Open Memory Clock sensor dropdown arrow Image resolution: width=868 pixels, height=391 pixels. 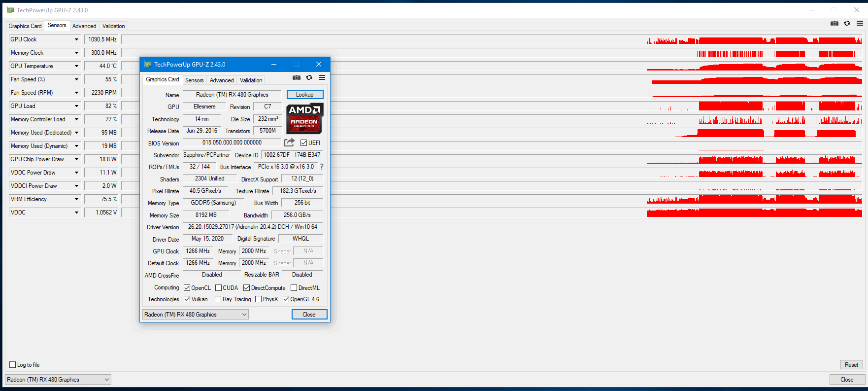tap(76, 53)
